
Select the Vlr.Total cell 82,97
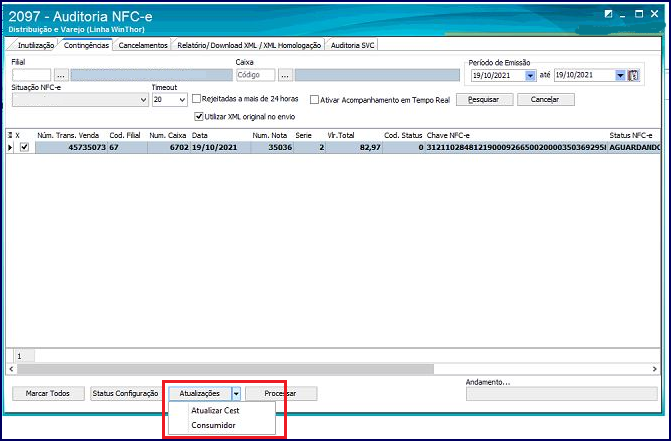(x=354, y=147)
